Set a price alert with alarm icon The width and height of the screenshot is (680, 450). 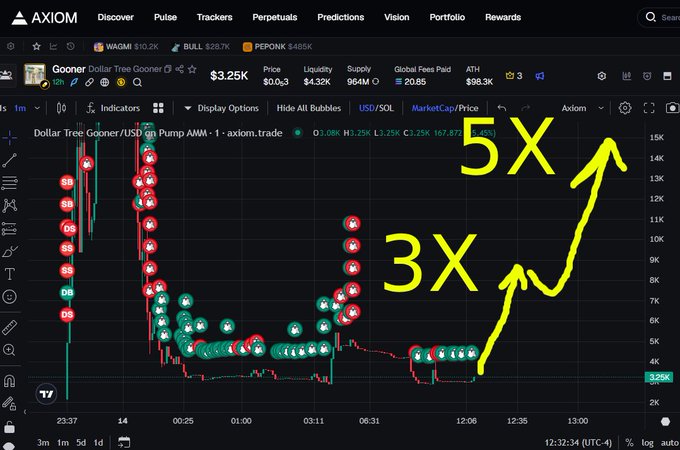pos(647,76)
